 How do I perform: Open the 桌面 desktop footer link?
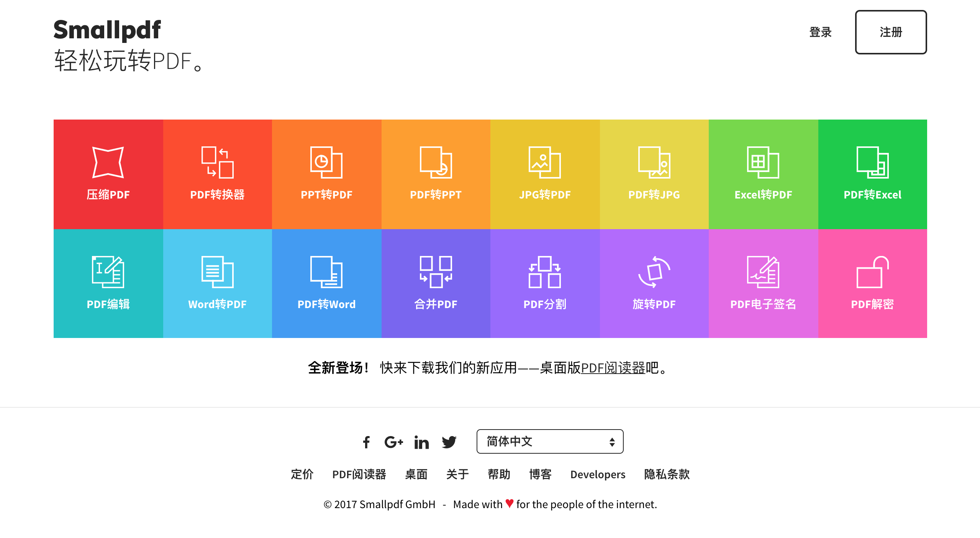[x=416, y=474]
